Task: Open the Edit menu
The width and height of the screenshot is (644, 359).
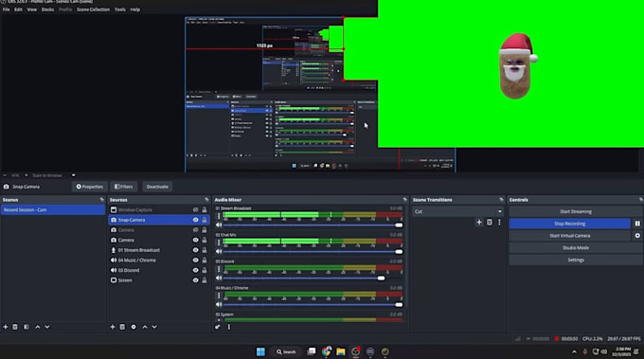Action: coord(19,9)
